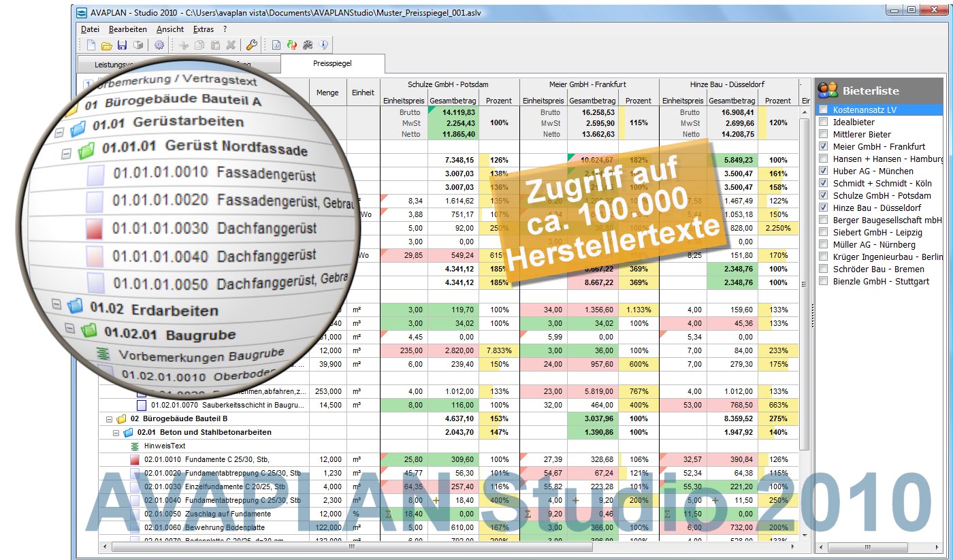Image resolution: width=953 pixels, height=560 pixels.
Task: Click the document info page icon
Action: click(x=276, y=46)
